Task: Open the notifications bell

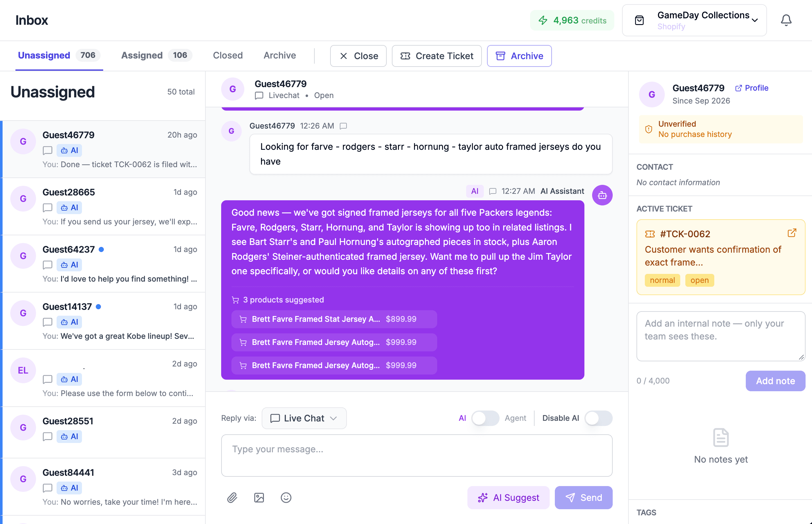Action: (x=786, y=20)
